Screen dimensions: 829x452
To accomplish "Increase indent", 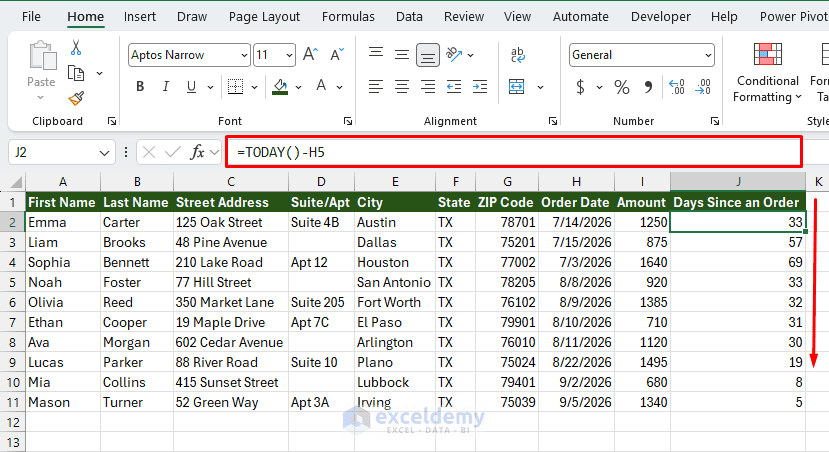I will click(480, 86).
